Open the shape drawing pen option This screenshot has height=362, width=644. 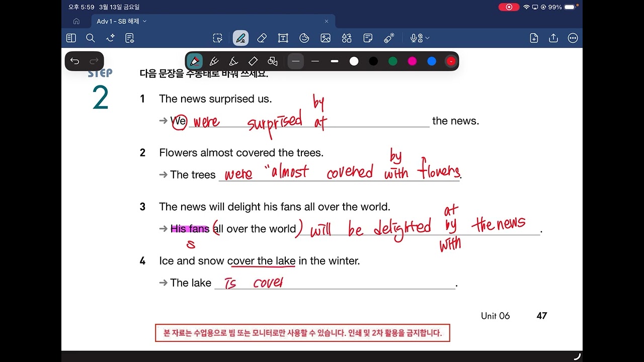pos(273,61)
